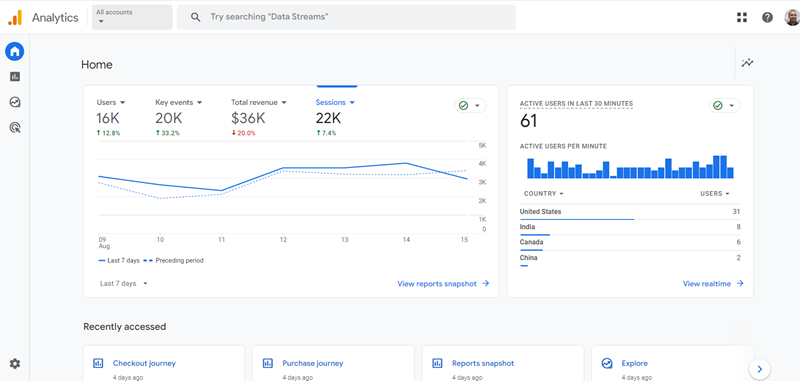
Task: Open the Explore recent link
Action: click(635, 364)
